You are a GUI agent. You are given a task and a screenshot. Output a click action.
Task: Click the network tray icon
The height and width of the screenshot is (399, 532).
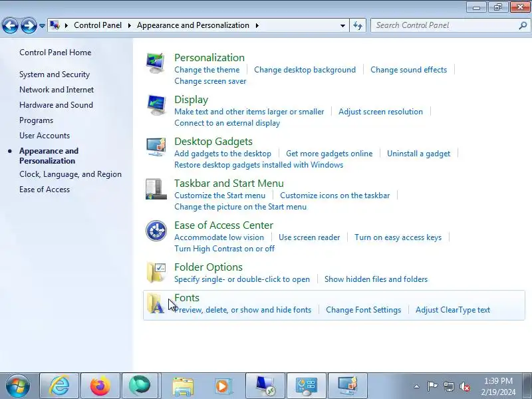448,386
